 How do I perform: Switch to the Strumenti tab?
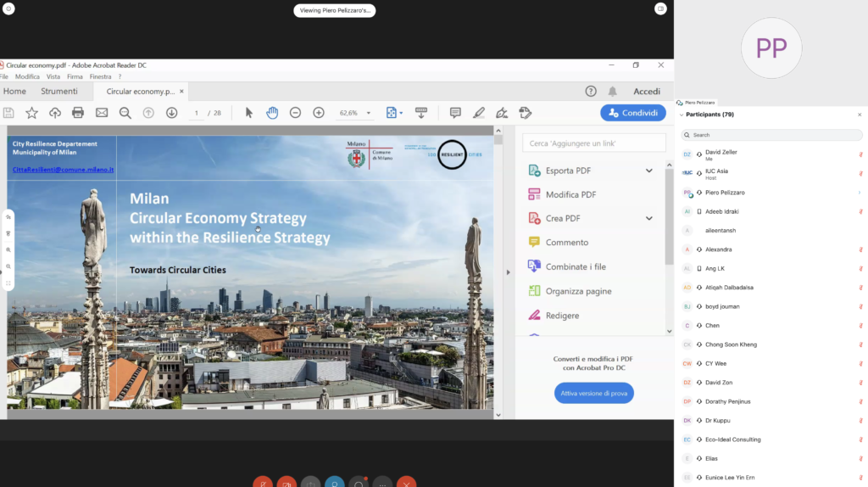tap(58, 92)
